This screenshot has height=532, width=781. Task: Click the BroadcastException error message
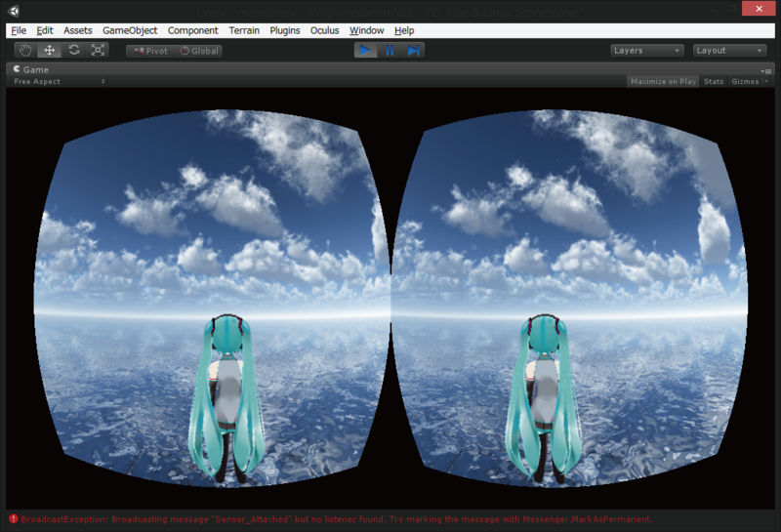(x=337, y=519)
